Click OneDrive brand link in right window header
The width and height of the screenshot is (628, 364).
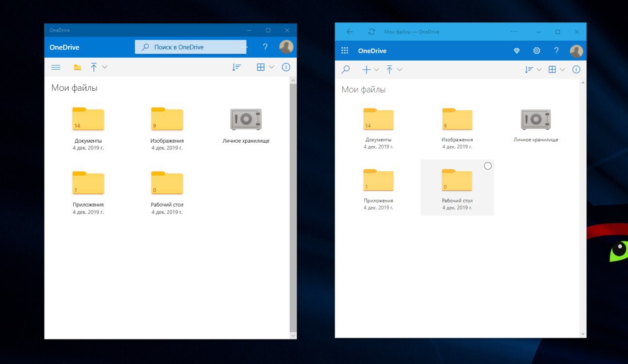click(372, 51)
